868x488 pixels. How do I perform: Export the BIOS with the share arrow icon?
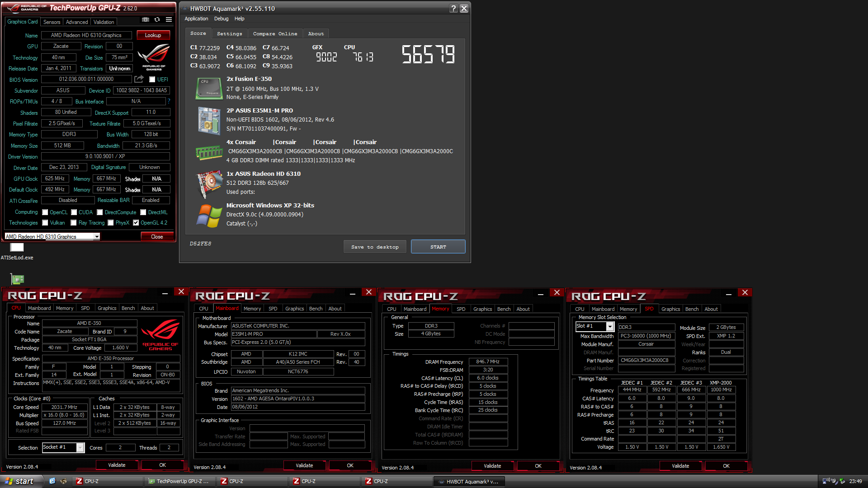139,79
